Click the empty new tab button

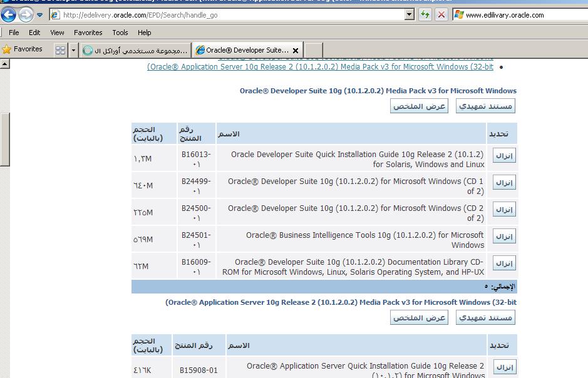pos(313,50)
